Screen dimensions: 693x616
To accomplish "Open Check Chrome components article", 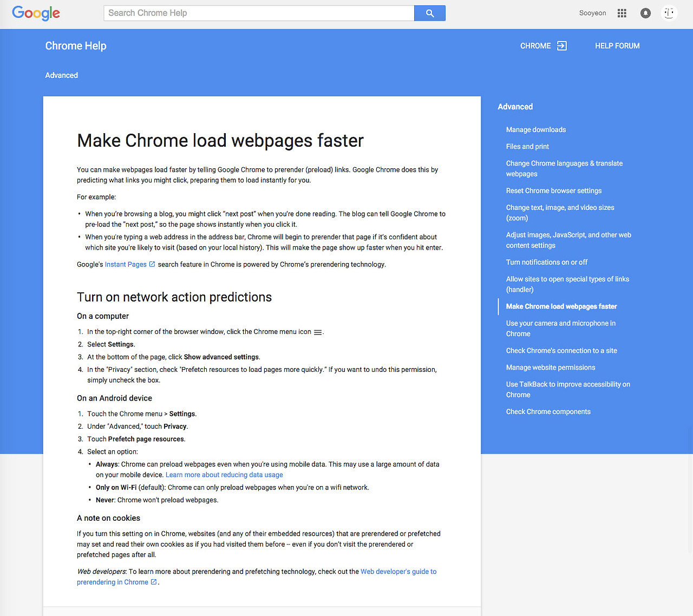I will point(548,411).
